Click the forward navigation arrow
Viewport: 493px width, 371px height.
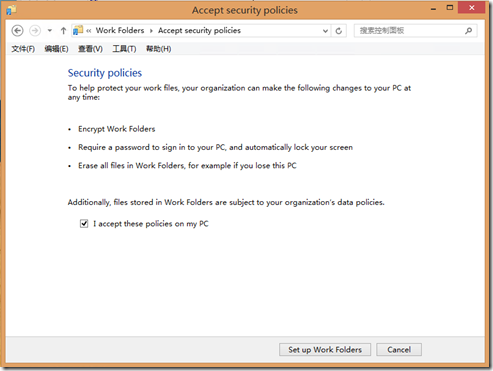35,31
